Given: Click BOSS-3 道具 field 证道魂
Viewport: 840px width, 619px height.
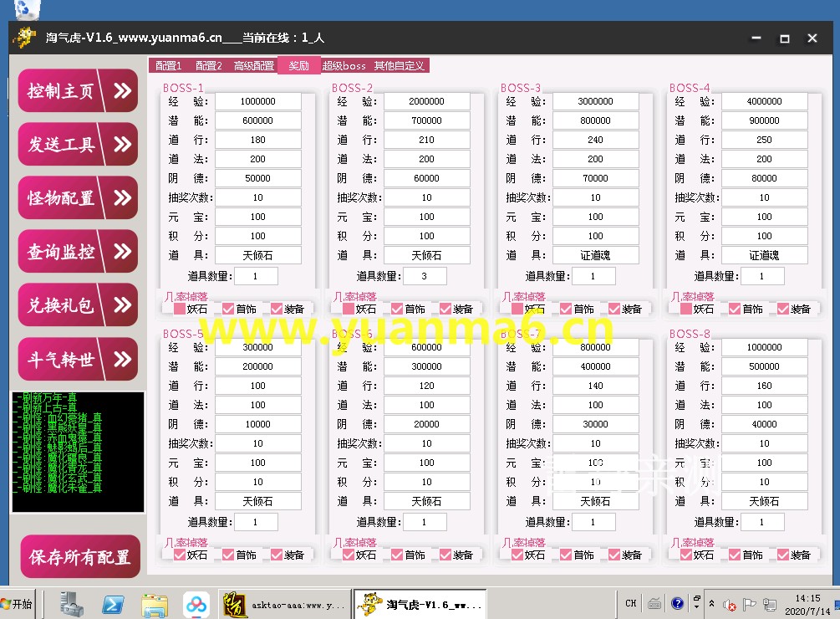Looking at the screenshot, I should point(595,256).
